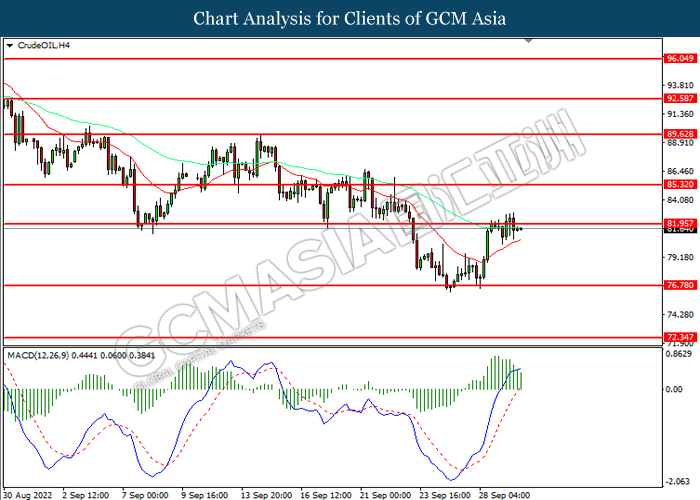The image size is (700, 500).
Task: Click the 13 Sep 20:00 time label
Action: pos(266,495)
